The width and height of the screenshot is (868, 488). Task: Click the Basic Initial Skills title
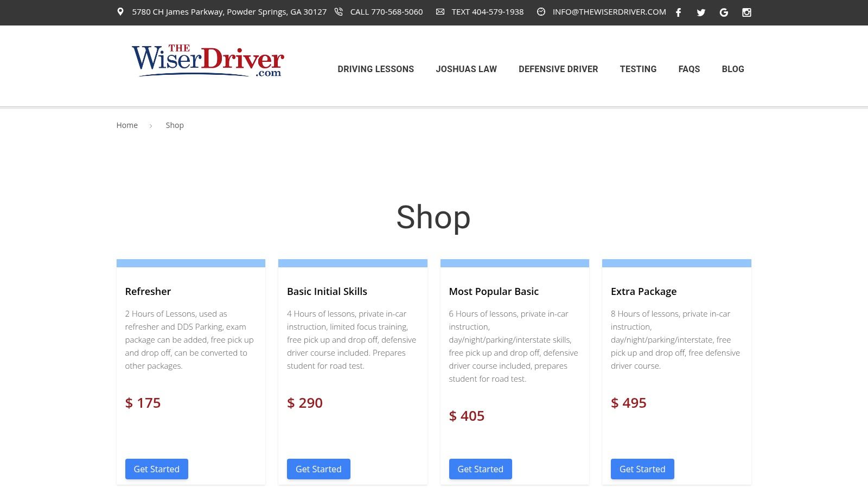point(327,291)
